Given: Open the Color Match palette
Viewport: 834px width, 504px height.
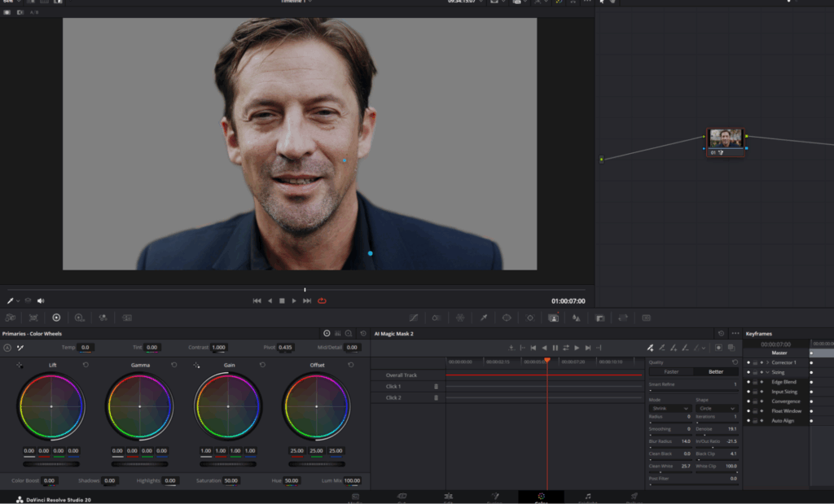Looking at the screenshot, I should click(33, 318).
